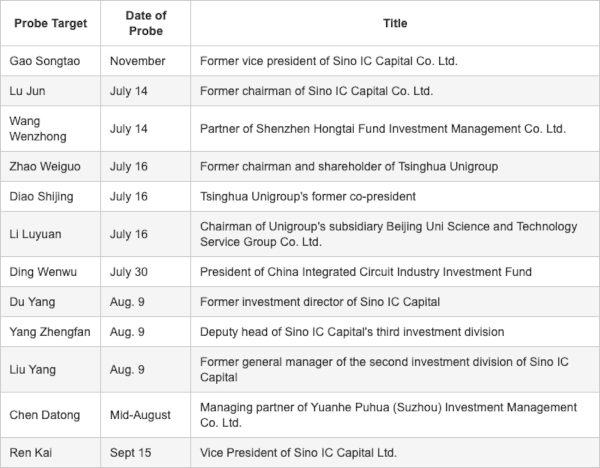Click the Wang Wenzhong name cell
Viewport: 600px width, 468px height.
click(39, 128)
